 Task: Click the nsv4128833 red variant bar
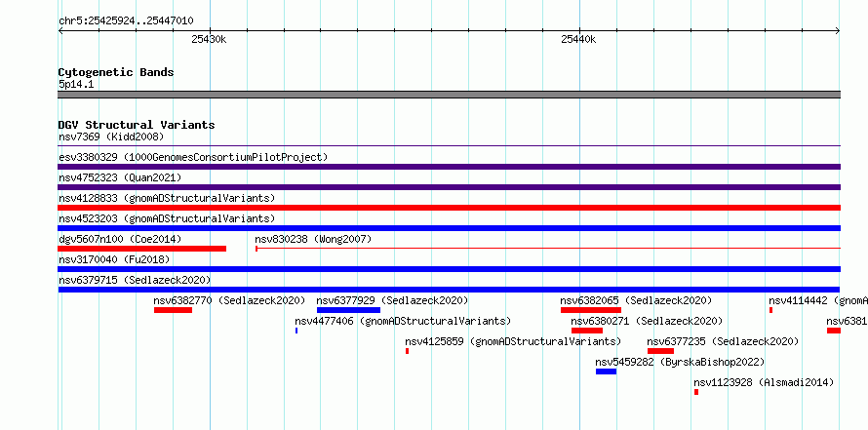tap(449, 208)
